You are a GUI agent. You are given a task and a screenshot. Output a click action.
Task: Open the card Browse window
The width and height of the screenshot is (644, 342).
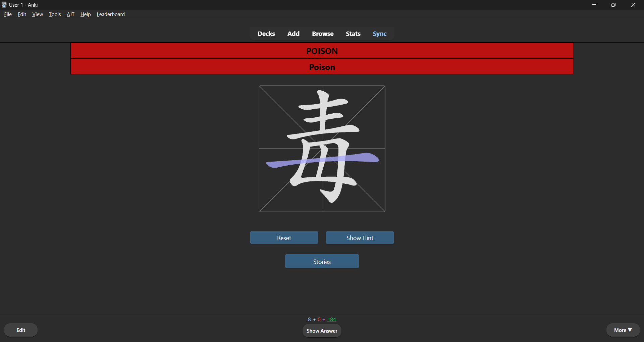322,34
